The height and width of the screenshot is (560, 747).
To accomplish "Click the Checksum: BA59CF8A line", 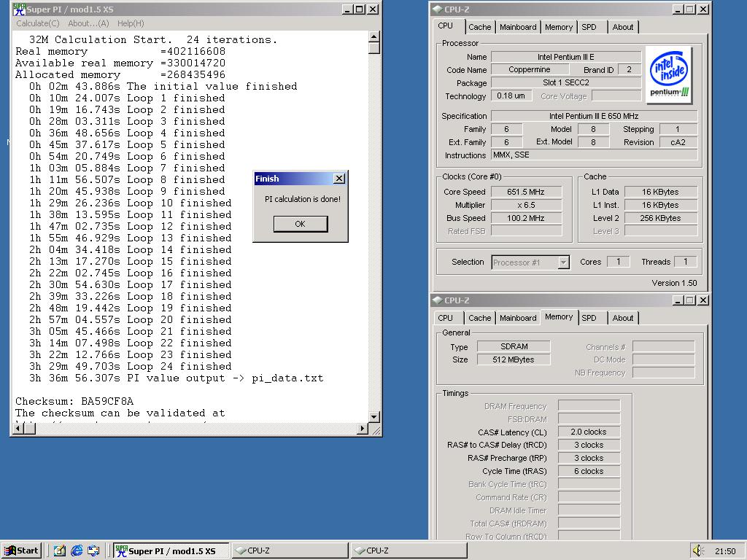I will point(74,402).
